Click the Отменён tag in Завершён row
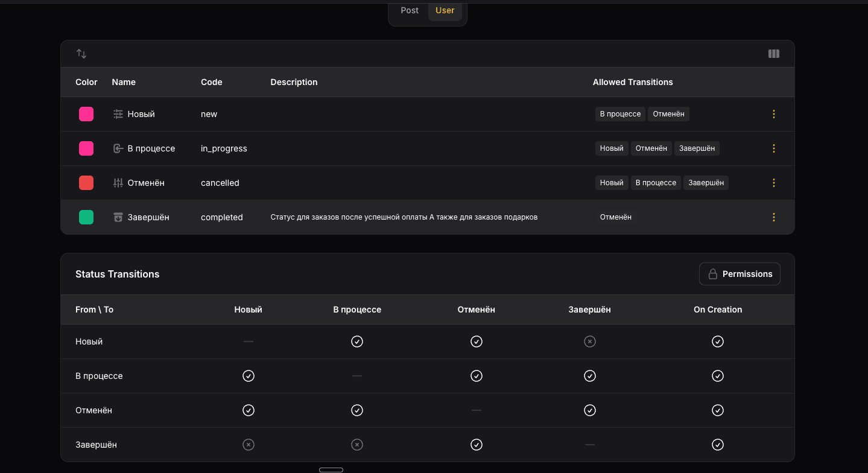The width and height of the screenshot is (868, 473). (x=616, y=217)
